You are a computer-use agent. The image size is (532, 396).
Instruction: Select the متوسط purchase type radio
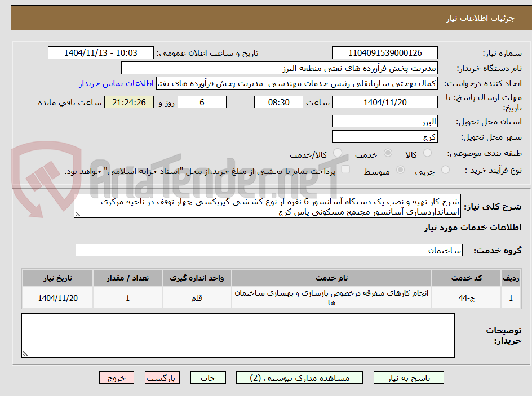click(400, 170)
